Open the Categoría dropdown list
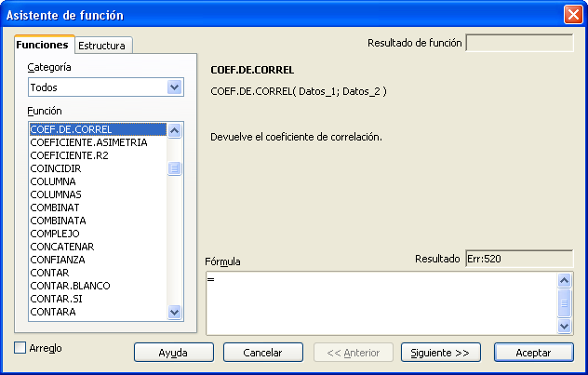The height and width of the screenshot is (375, 588). 174,87
